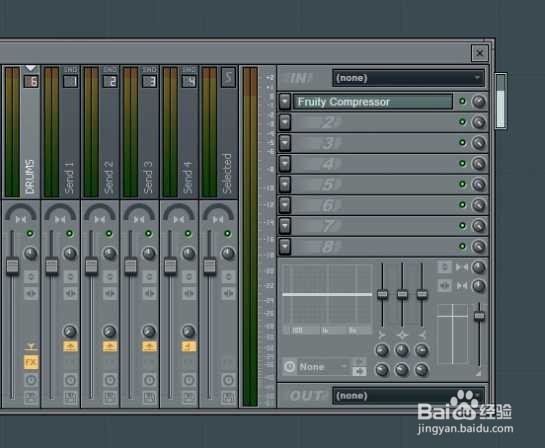Click the Send 1 send-level knob

point(70,332)
